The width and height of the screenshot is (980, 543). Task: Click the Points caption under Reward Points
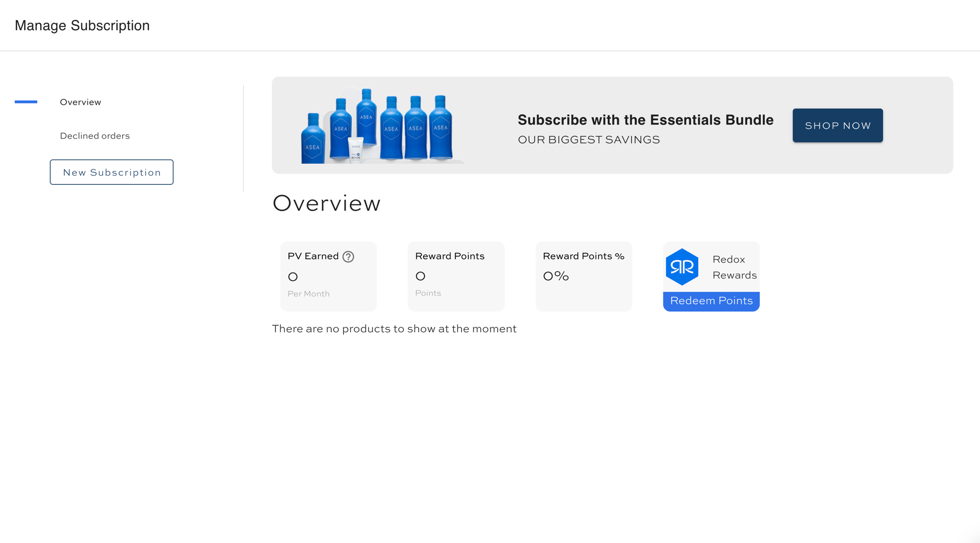pyautogui.click(x=428, y=293)
